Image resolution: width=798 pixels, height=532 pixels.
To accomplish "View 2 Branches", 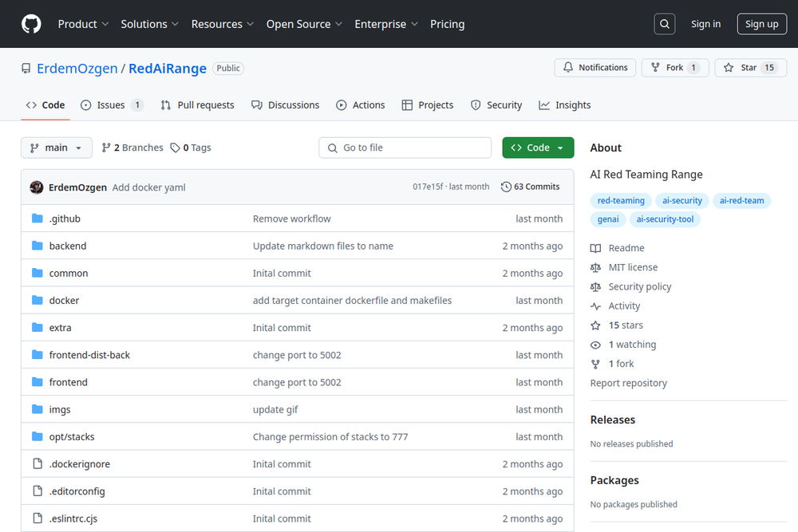I will (132, 148).
